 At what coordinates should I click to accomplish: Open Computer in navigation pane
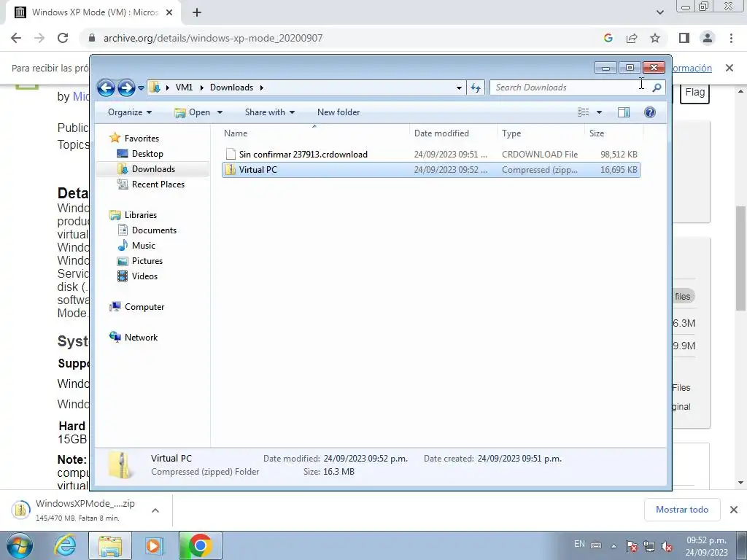pyautogui.click(x=144, y=307)
